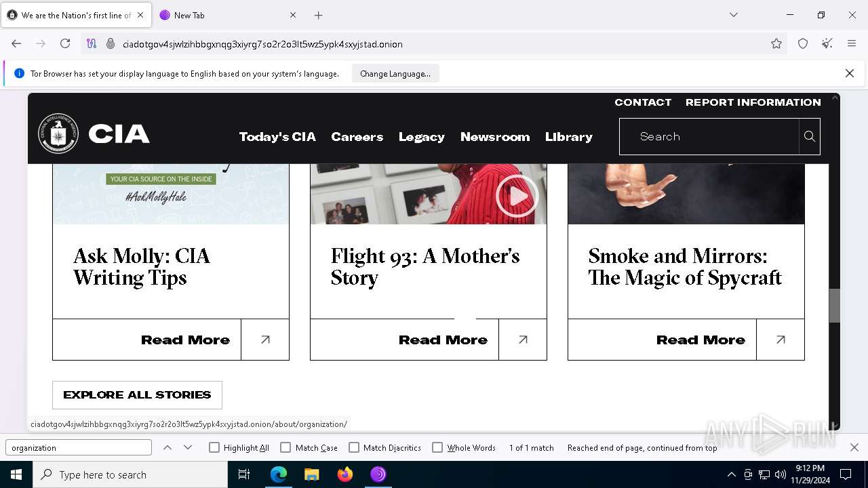Viewport: 868px width, 488px height.
Task: Click the onion site identity icon
Action: coord(111,43)
